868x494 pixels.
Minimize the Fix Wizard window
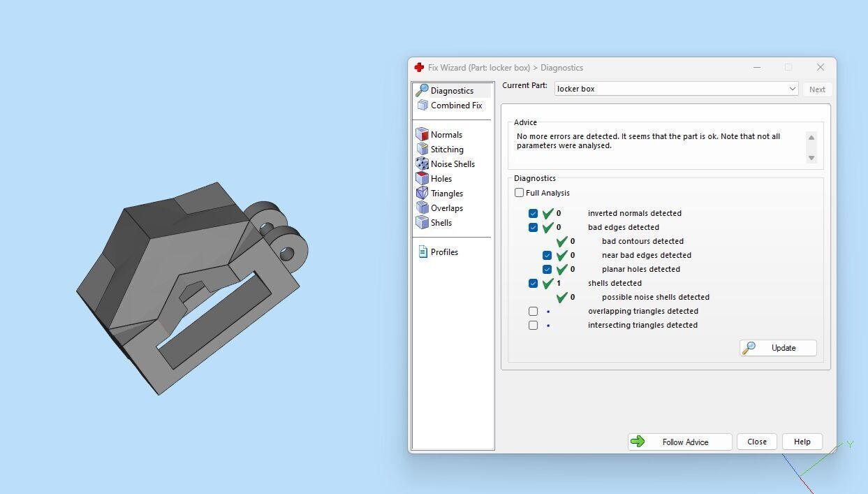pyautogui.click(x=757, y=67)
